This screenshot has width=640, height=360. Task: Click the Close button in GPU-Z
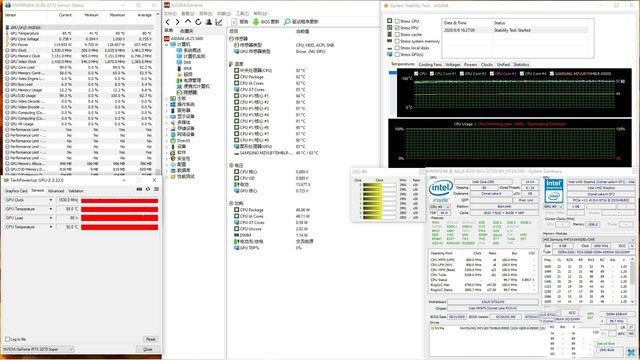point(148,349)
